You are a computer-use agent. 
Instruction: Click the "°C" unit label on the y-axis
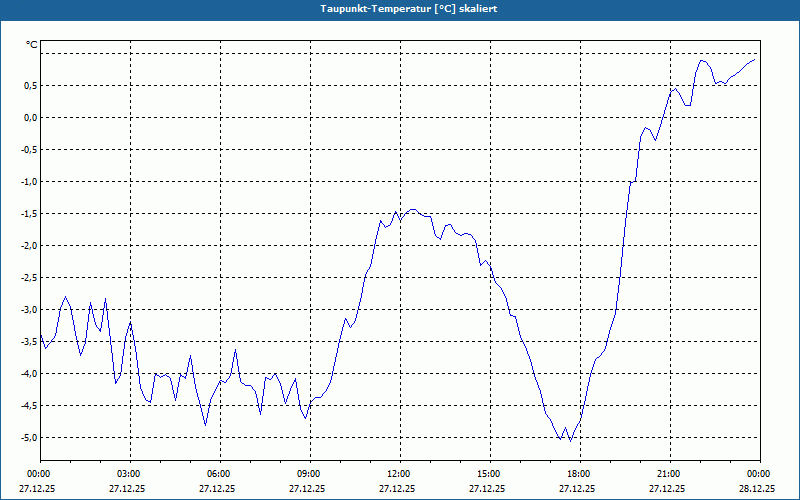click(x=32, y=45)
